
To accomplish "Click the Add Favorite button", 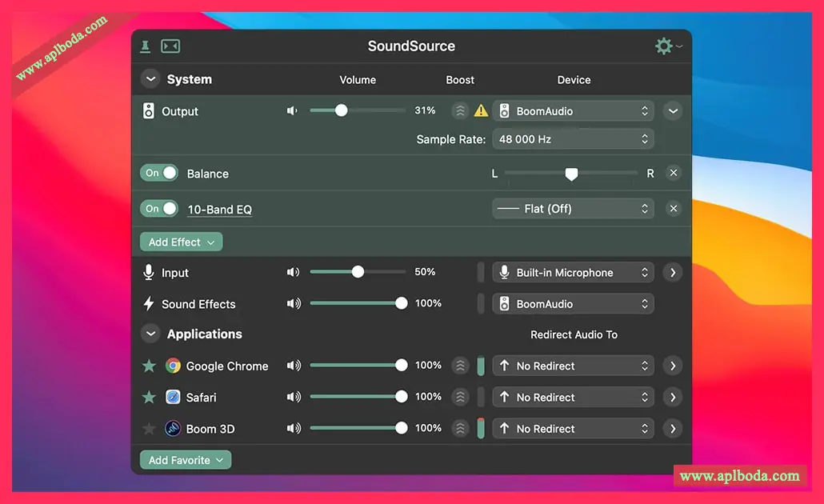I will pos(186,460).
